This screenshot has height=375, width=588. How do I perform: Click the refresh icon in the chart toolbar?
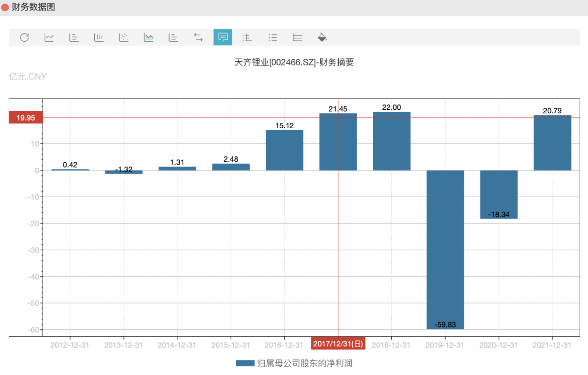(x=24, y=37)
